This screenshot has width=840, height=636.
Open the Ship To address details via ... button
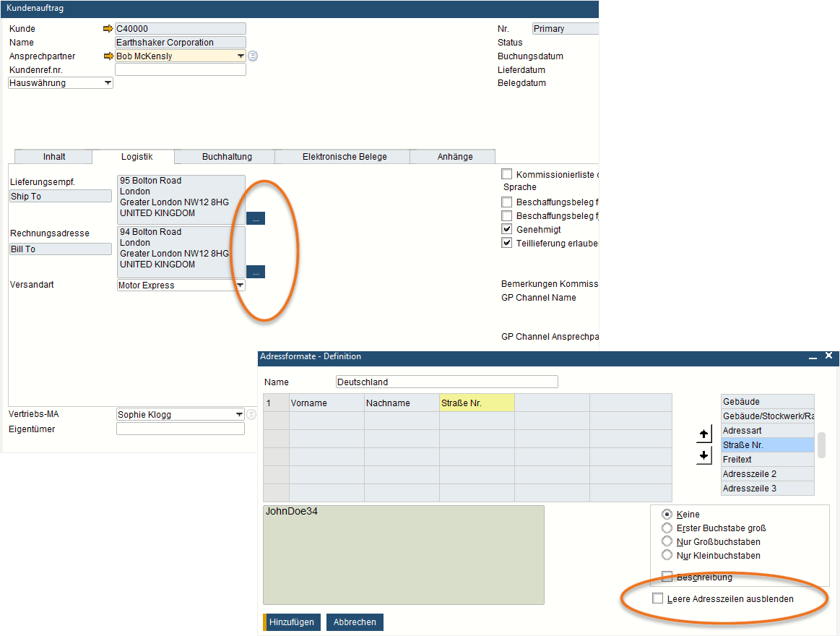click(x=255, y=218)
